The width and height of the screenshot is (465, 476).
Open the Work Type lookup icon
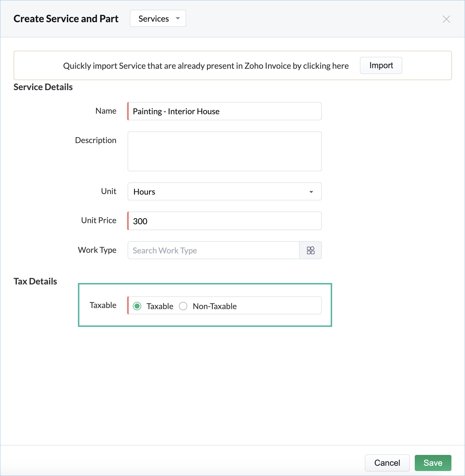click(x=310, y=250)
